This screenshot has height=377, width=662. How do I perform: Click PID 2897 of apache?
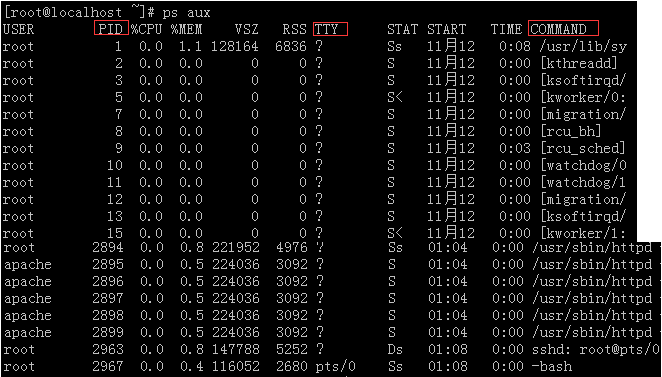(108, 298)
